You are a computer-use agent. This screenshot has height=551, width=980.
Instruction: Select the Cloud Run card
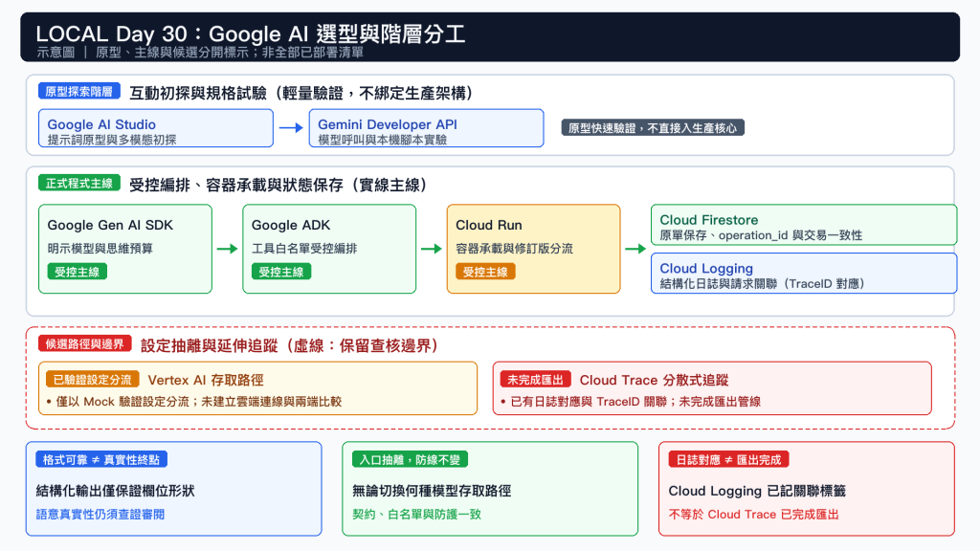[534, 249]
